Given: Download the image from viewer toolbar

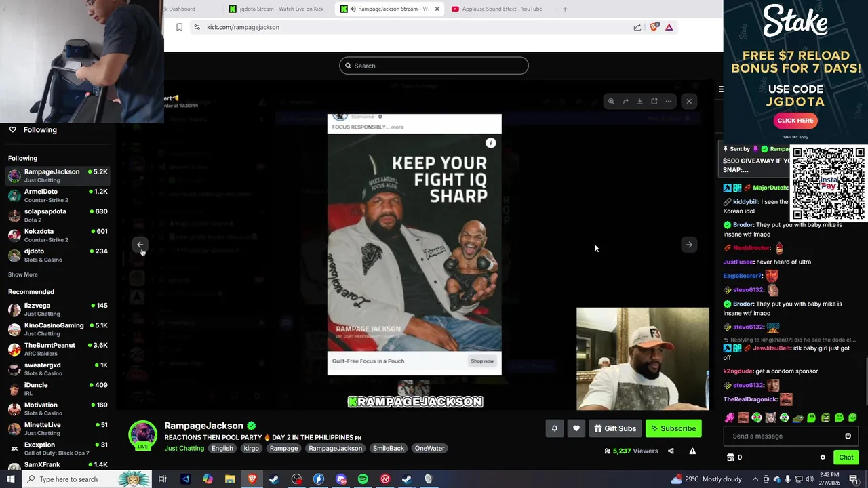Looking at the screenshot, I should coord(639,102).
